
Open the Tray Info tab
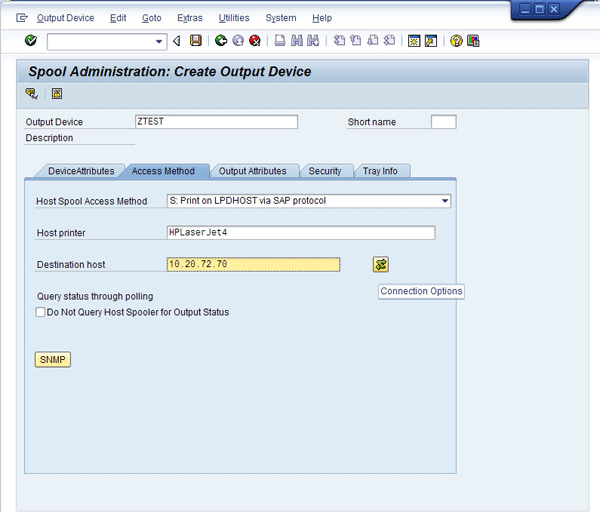point(379,171)
